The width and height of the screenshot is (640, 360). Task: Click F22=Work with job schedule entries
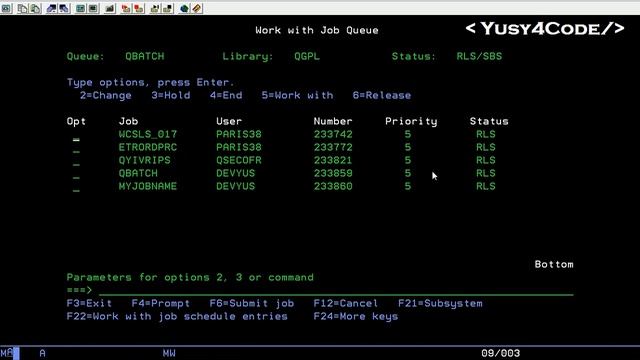coord(177,316)
